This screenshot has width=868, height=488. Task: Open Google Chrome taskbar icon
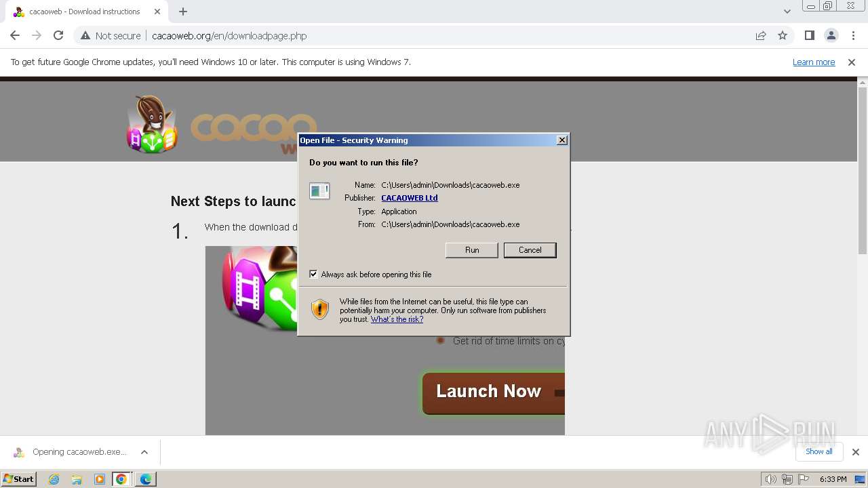click(121, 479)
